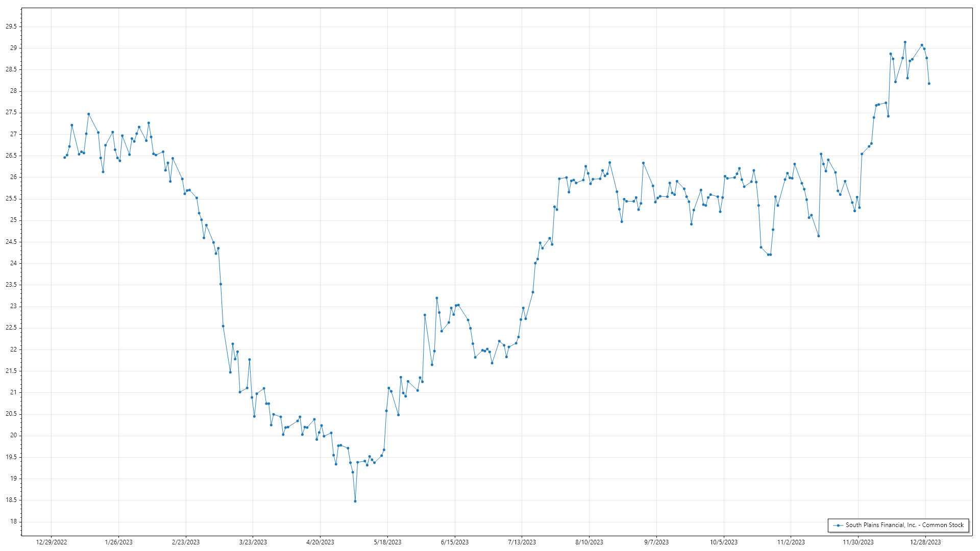Click the South Plains Financial legend label

[904, 525]
